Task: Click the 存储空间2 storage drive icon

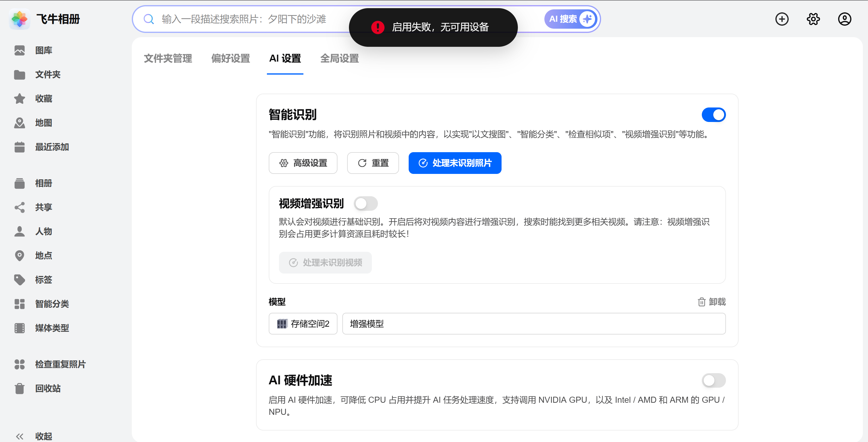Action: coord(282,324)
